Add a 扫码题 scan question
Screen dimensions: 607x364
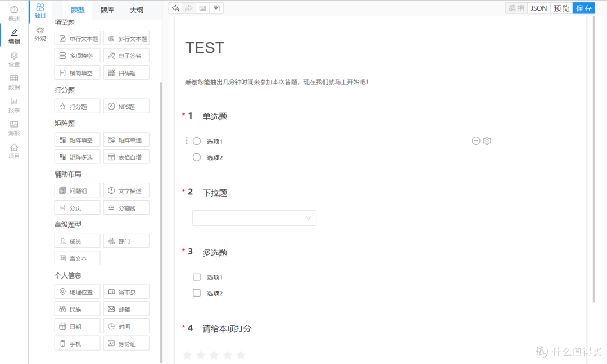126,72
